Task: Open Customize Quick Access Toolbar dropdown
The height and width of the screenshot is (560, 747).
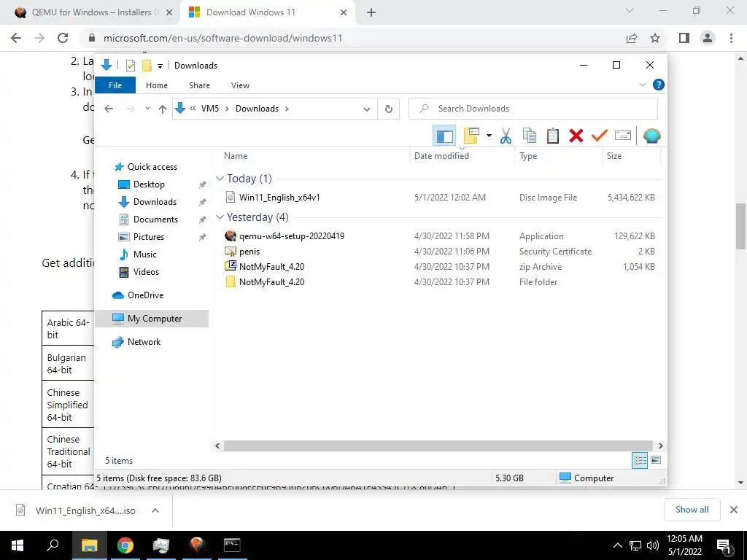Action: click(x=160, y=66)
